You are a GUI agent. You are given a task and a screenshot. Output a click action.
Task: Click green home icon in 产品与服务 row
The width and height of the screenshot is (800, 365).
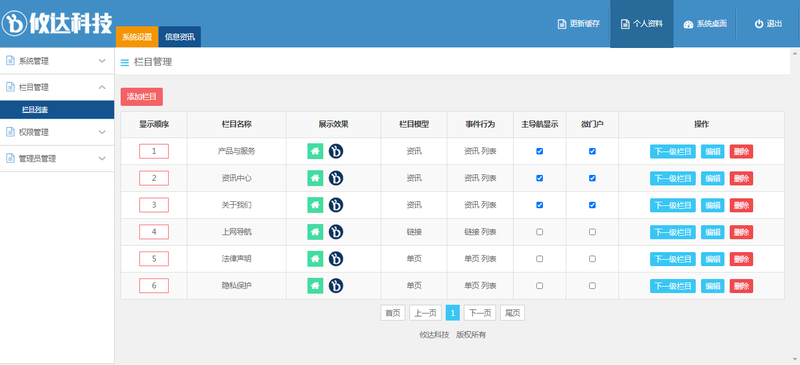(x=315, y=151)
